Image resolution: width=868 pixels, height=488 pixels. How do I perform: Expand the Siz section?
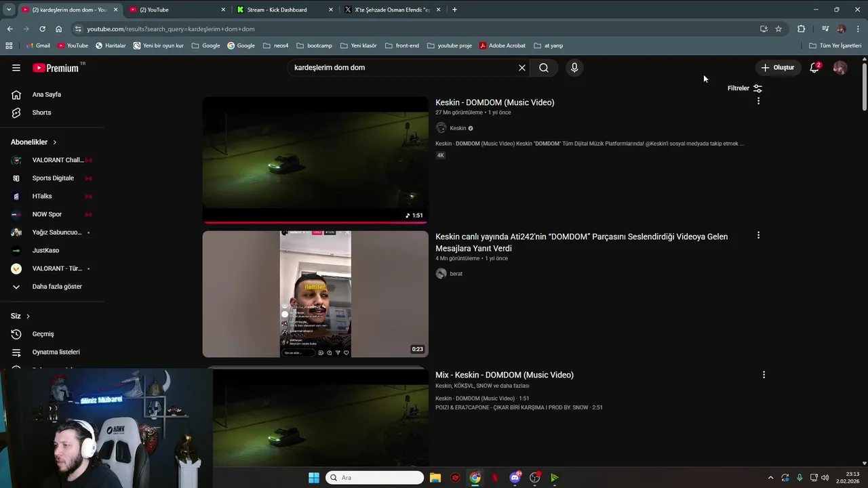pyautogui.click(x=20, y=316)
